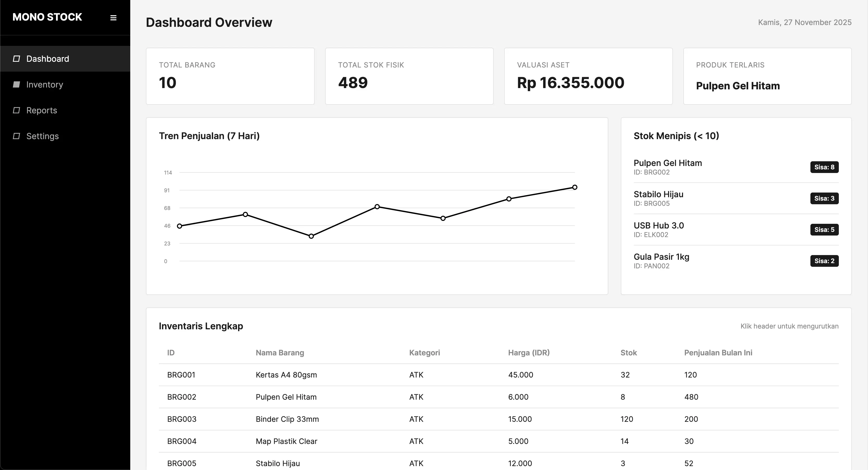Click the Valuasi Aset value Rp 16.355.000
Screen dimensions: 868x470
click(x=571, y=82)
